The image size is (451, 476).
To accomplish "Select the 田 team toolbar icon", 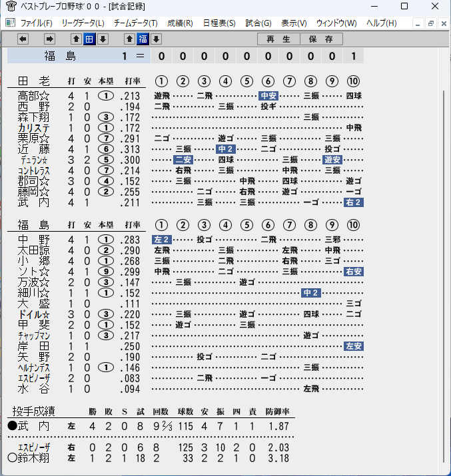I will pyautogui.click(x=89, y=39).
